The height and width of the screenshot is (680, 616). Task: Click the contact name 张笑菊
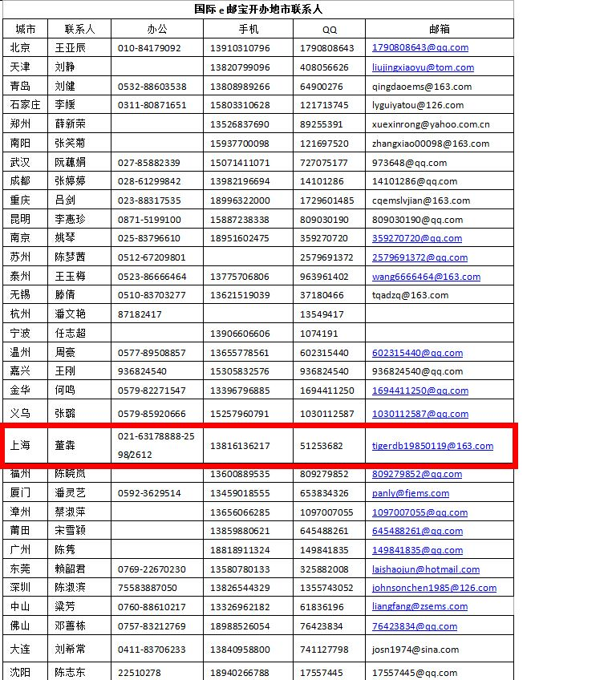(x=70, y=143)
